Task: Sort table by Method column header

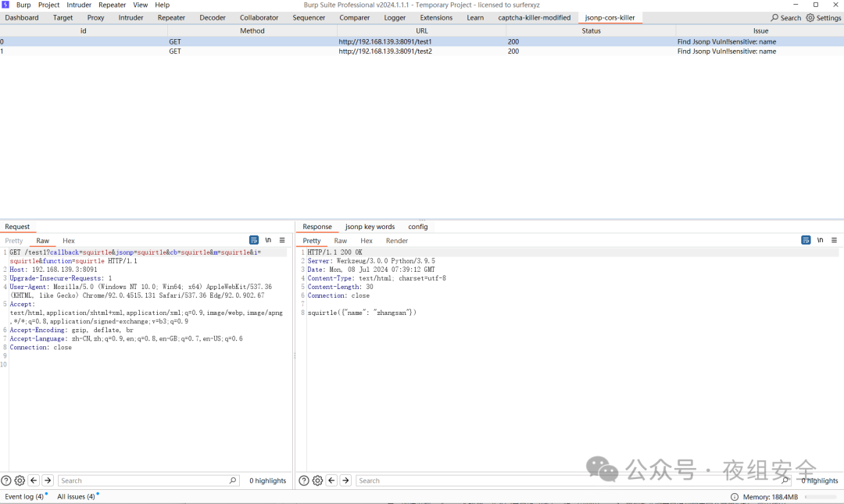Action: pyautogui.click(x=252, y=30)
